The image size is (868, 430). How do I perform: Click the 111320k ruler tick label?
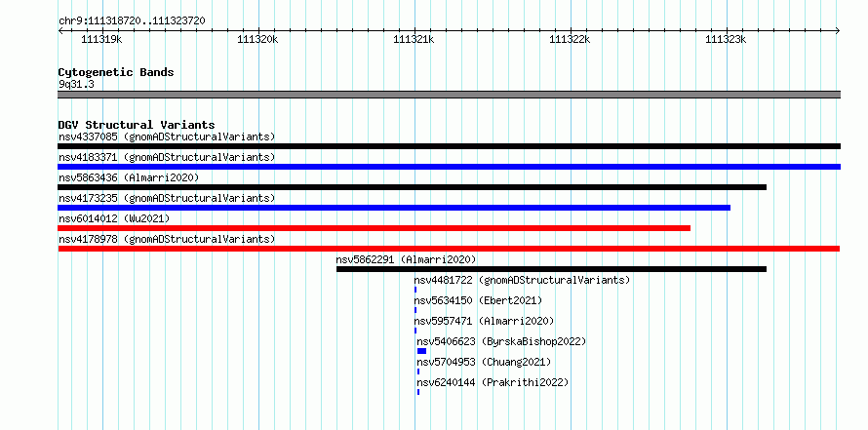(x=257, y=39)
